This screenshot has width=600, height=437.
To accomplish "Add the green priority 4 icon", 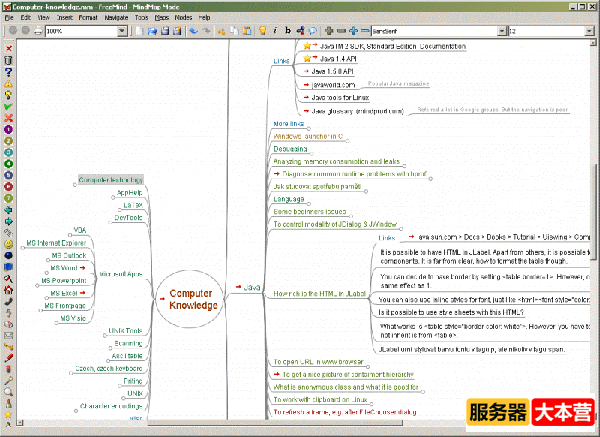I will click(x=8, y=164).
